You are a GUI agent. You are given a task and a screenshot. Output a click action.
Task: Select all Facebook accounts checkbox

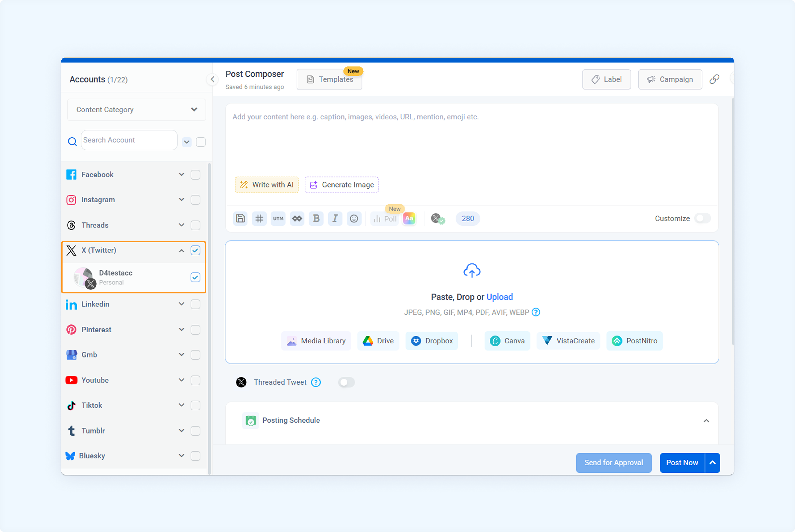(x=196, y=175)
